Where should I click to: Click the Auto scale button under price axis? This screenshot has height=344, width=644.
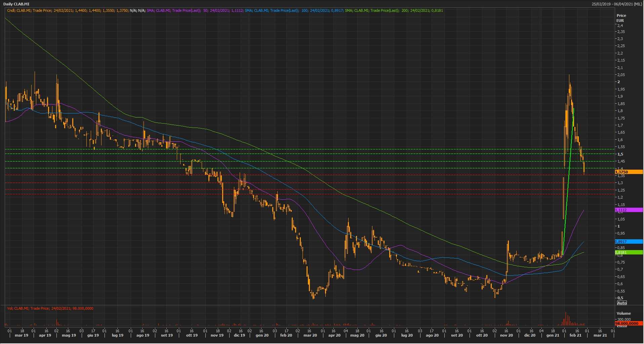coord(622,303)
